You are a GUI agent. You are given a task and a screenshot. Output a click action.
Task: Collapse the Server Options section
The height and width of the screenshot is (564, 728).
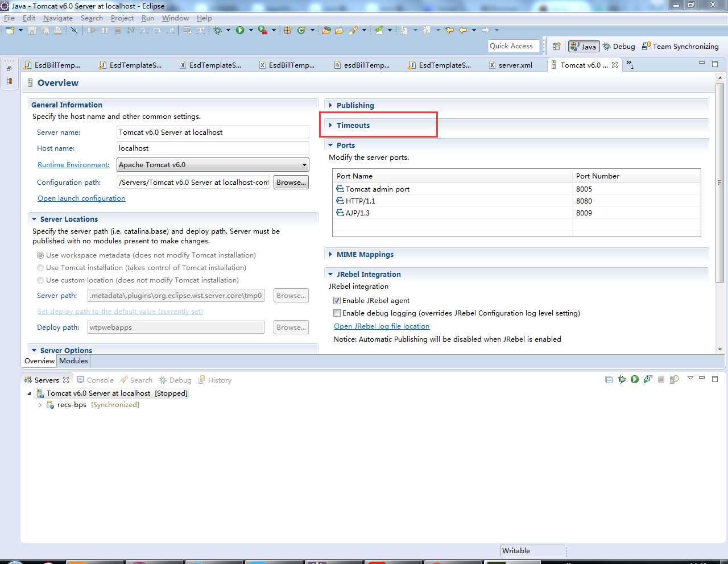pyautogui.click(x=34, y=350)
